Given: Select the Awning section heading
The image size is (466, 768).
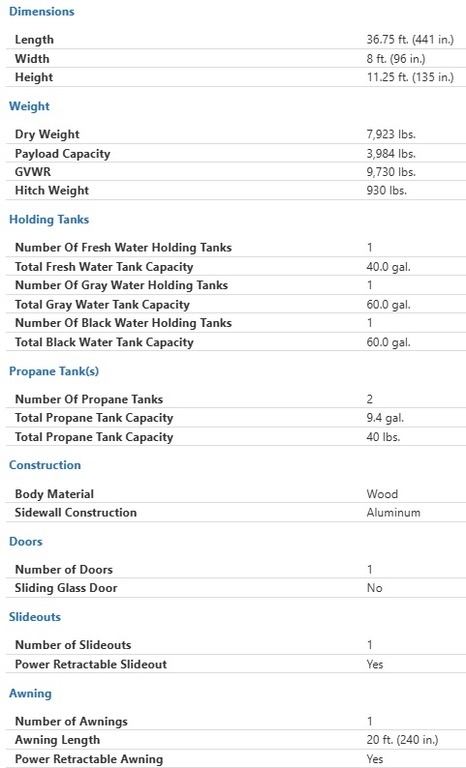Looking at the screenshot, I should (30, 694).
